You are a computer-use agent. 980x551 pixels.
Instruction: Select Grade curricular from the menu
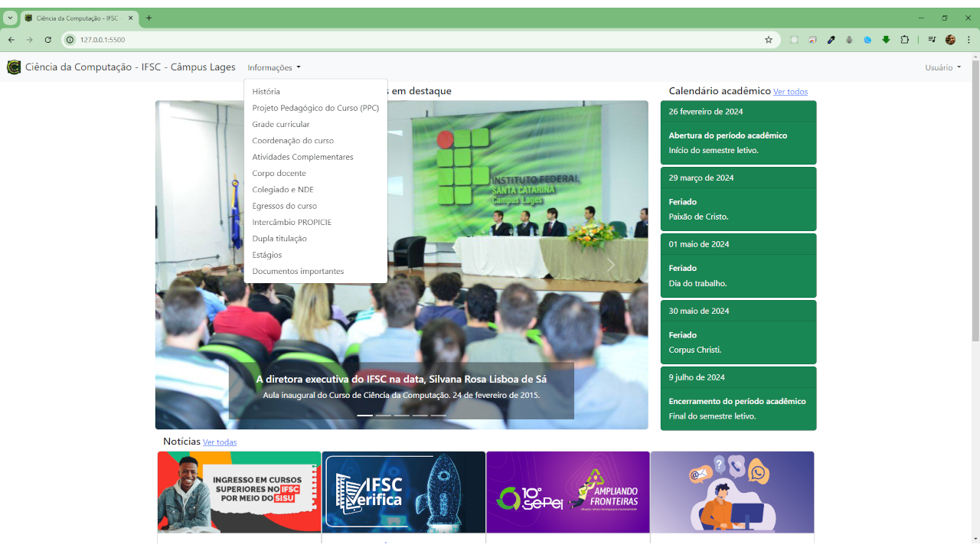coord(281,124)
